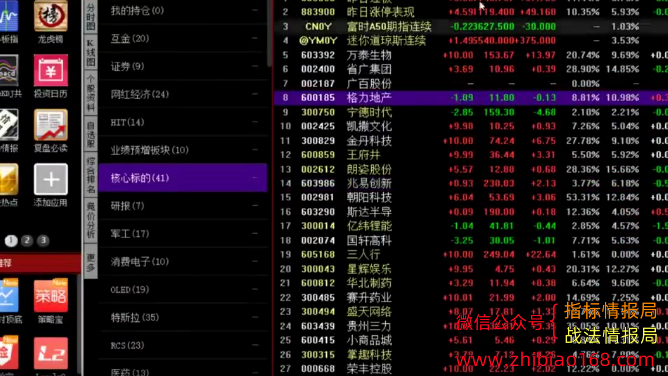Collapse dash at right of 网红经济(24)

254,94
